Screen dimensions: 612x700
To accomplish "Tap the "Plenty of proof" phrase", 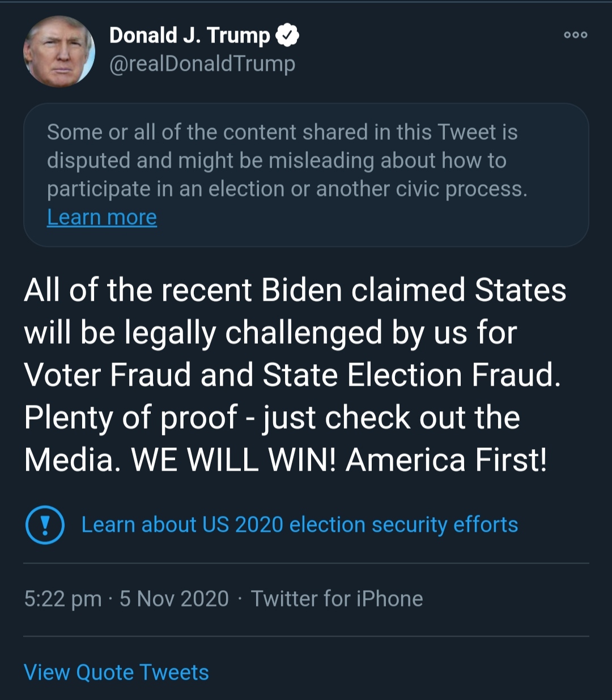I will (x=130, y=417).
